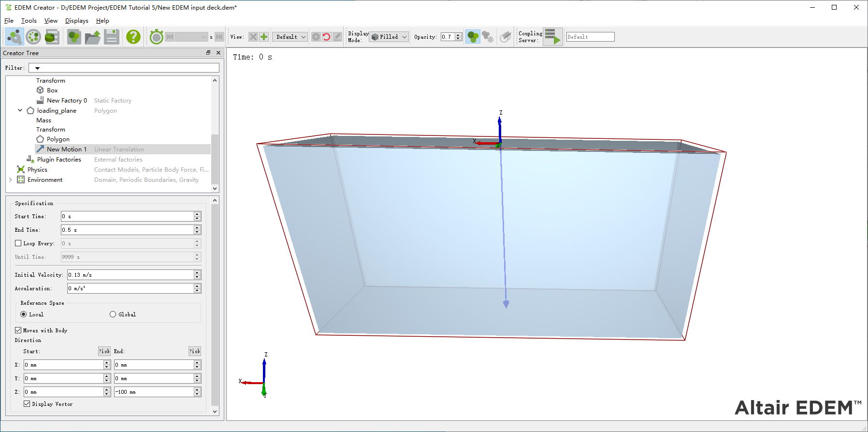868x432 pixels.
Task: Uncheck the Moves with Body checkbox
Action: 18,330
